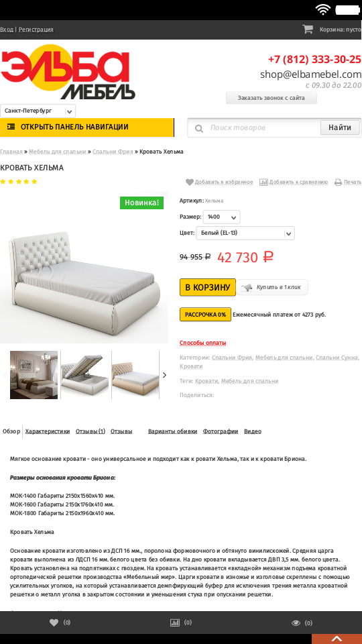Open viewed items eye icon in the bottom bar
This screenshot has height=644, width=362.
(296, 623)
